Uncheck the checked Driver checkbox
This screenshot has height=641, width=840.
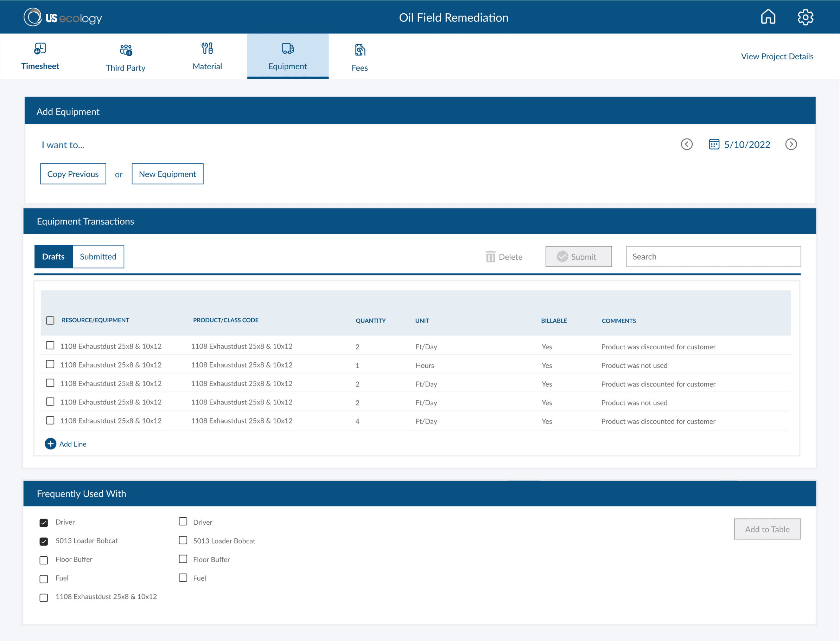point(44,523)
